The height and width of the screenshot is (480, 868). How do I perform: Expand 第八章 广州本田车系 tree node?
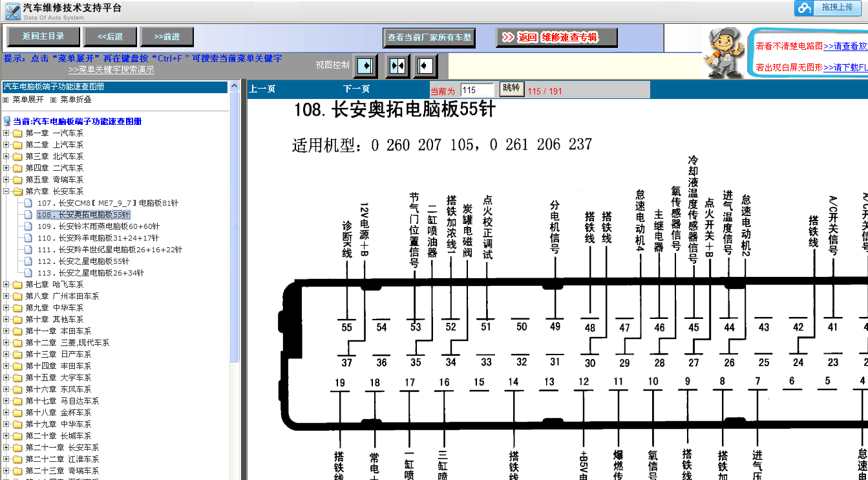[x=6, y=296]
